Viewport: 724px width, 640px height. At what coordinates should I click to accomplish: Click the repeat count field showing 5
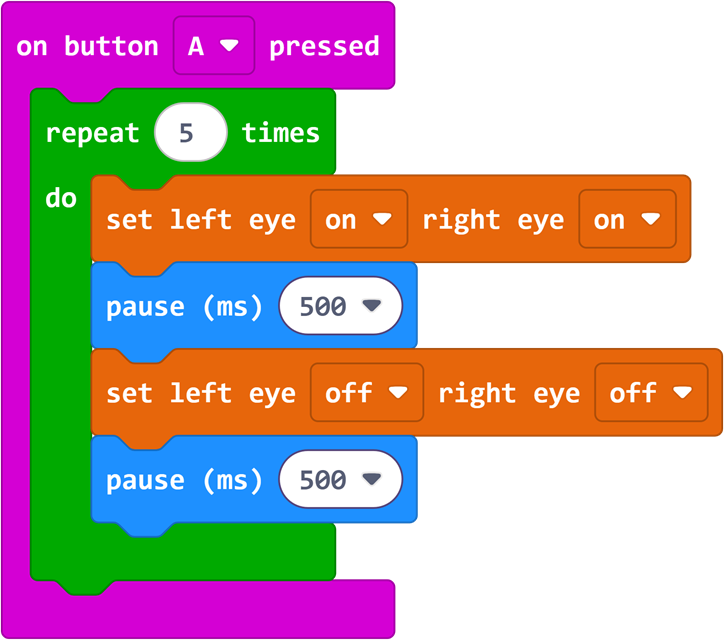[191, 133]
